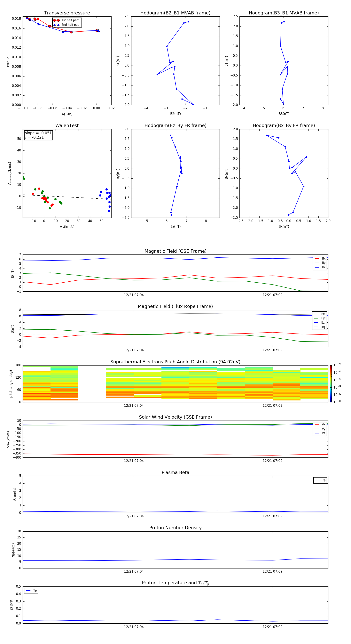
Task: Select '1st half path' legend entry
Action: (67, 20)
